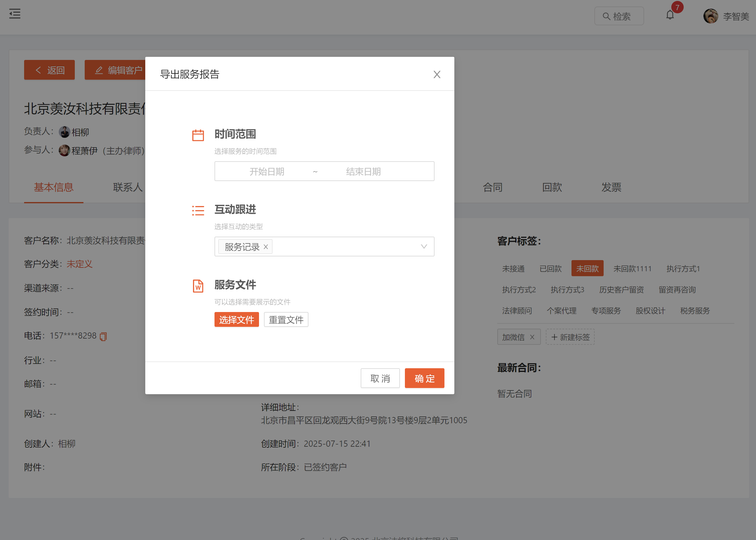Click the user avatar of 李智美
The height and width of the screenshot is (540, 756).
coord(711,16)
